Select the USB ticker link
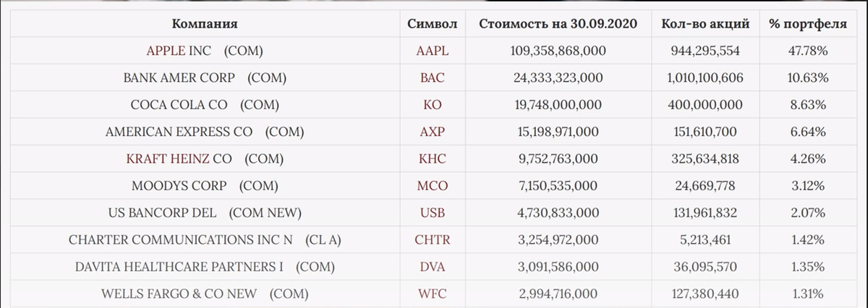Screen dimensions: 868x308 (433, 213)
